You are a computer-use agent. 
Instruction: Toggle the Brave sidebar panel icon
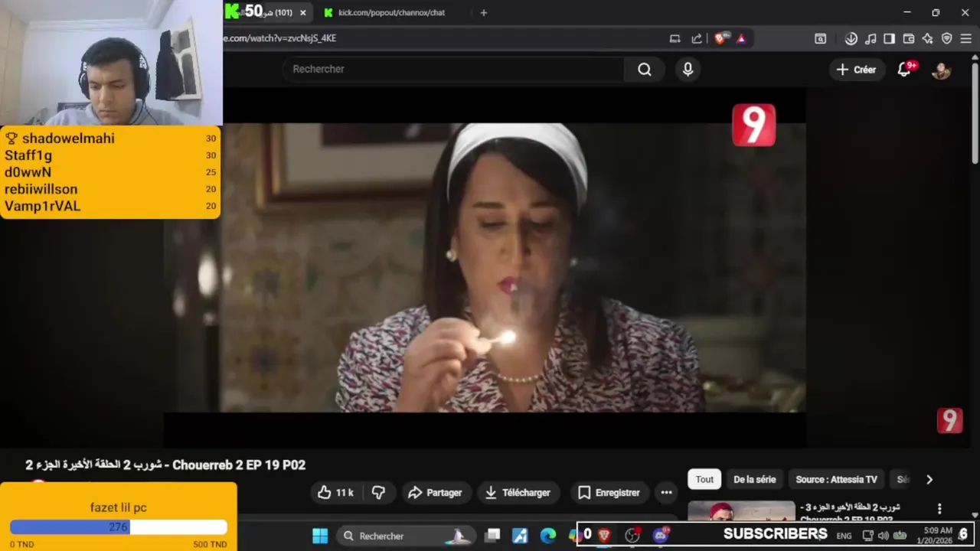coord(889,38)
